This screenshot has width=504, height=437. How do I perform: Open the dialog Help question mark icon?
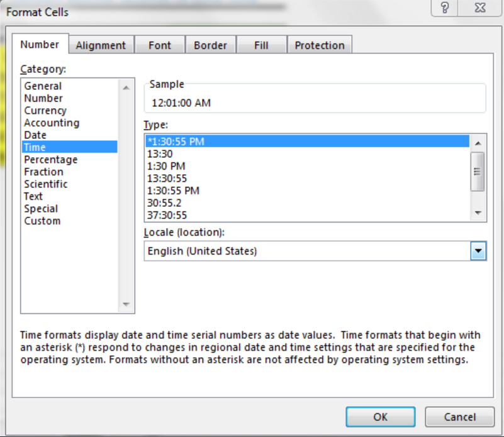[444, 8]
